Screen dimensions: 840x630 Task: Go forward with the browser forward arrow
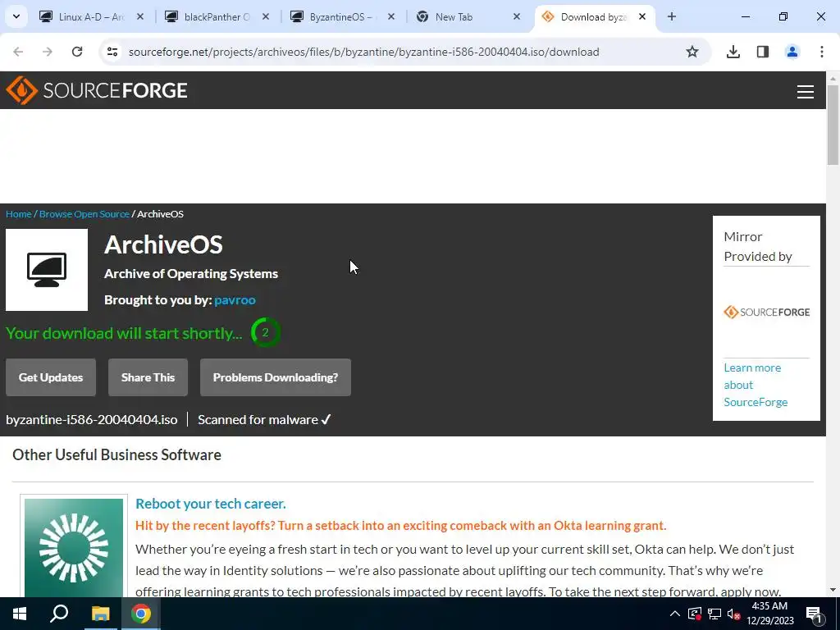(48, 52)
